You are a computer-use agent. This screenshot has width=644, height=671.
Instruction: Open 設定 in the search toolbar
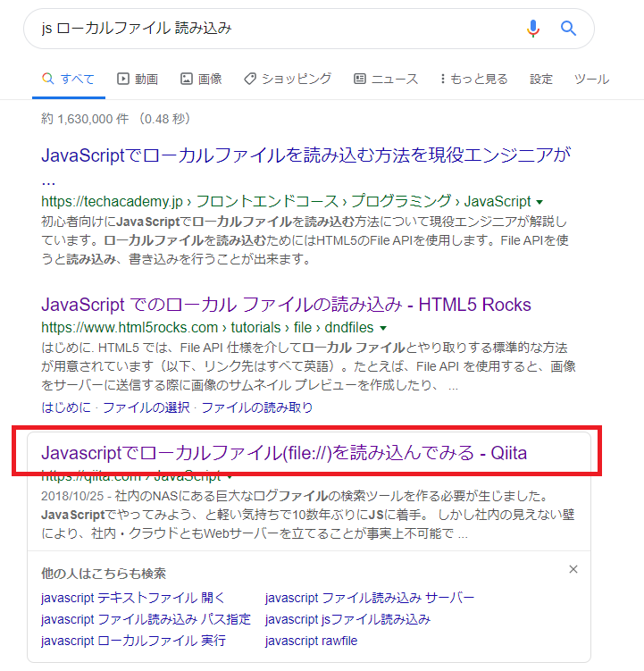[x=541, y=80]
